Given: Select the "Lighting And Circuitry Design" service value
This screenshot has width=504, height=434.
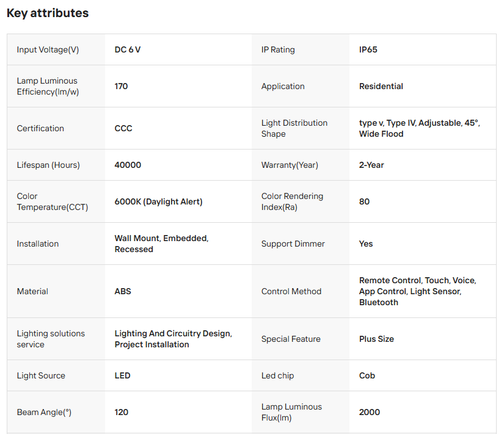Looking at the screenshot, I should [173, 333].
